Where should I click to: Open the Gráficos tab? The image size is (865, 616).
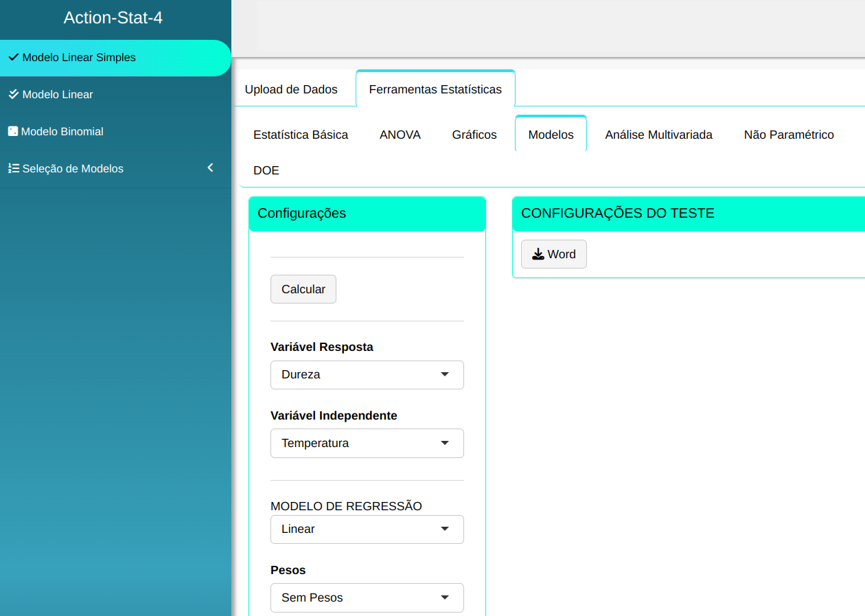pyautogui.click(x=474, y=135)
